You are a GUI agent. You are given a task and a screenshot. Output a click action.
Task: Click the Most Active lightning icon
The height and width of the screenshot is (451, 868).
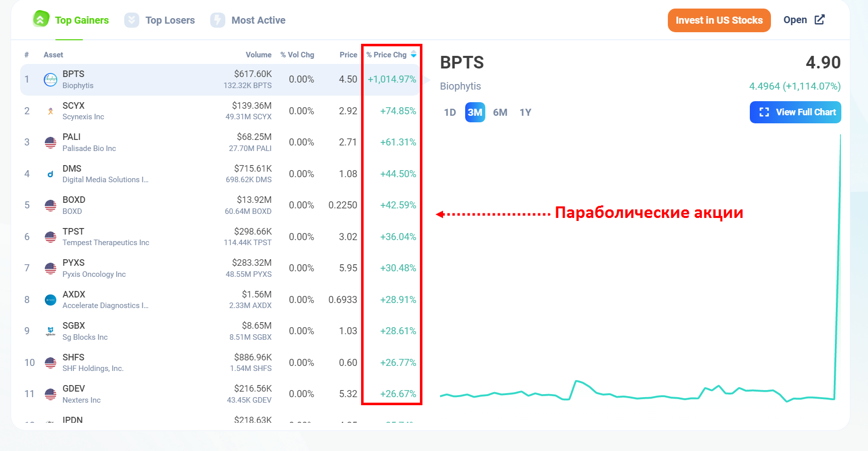click(x=218, y=20)
